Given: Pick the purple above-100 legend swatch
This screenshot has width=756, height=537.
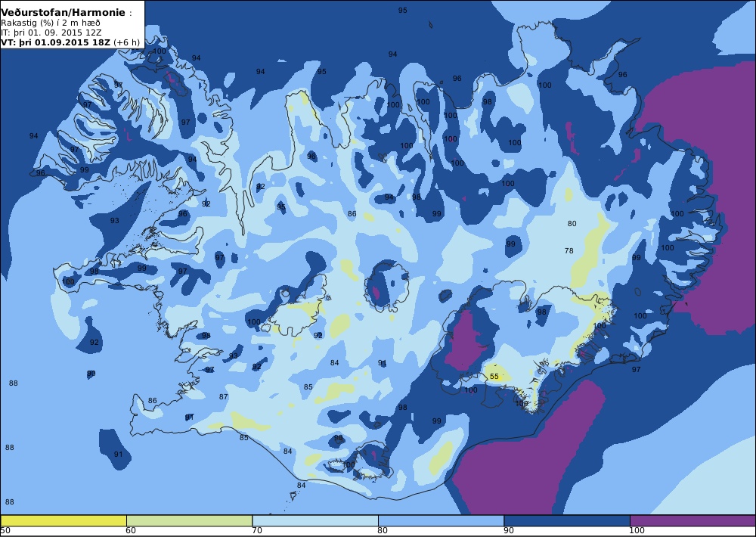Looking at the screenshot, I should pyautogui.click(x=692, y=520).
